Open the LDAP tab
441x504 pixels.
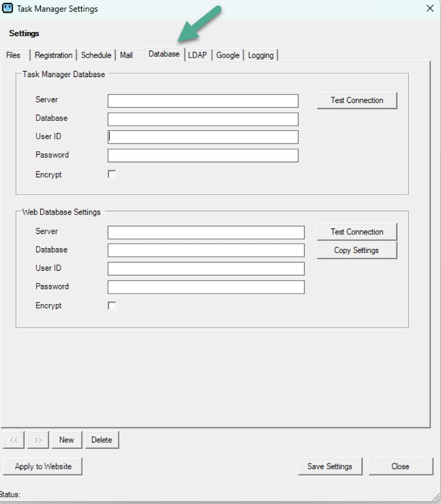click(x=197, y=55)
